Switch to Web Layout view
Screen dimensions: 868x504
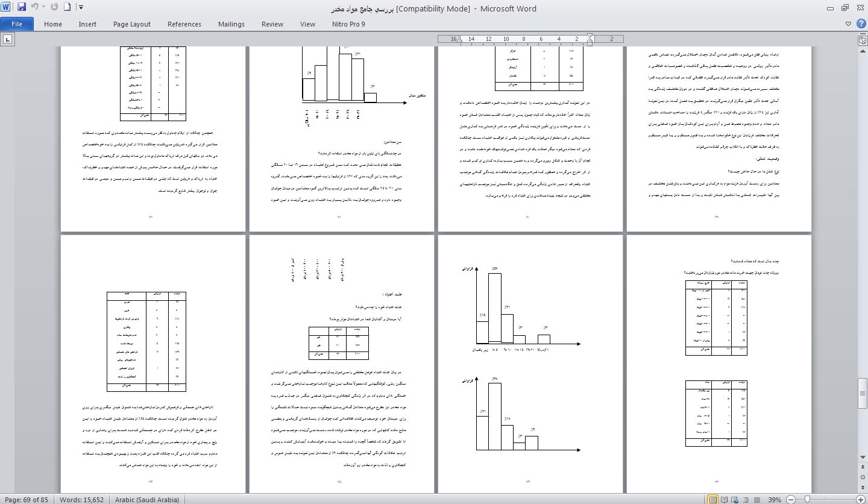point(735,500)
